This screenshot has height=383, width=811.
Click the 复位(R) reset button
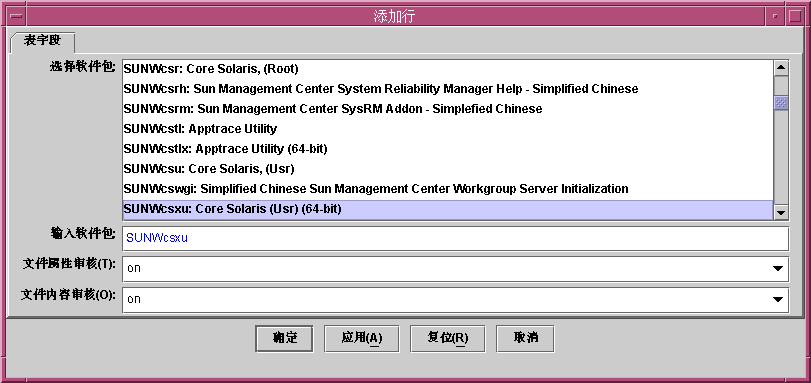(x=447, y=338)
